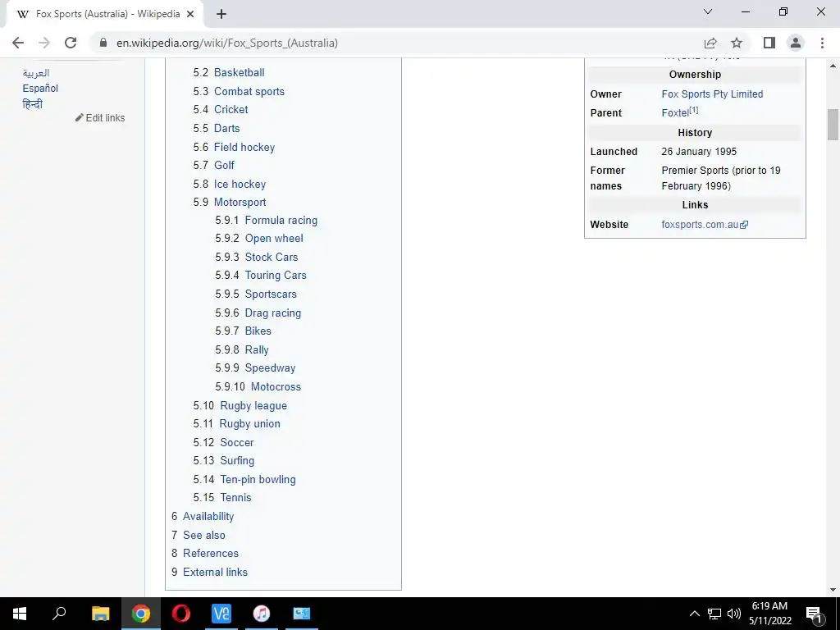The image size is (840, 630).
Task: Go to 5.14 Ten-pin bowling section
Action: (x=258, y=479)
